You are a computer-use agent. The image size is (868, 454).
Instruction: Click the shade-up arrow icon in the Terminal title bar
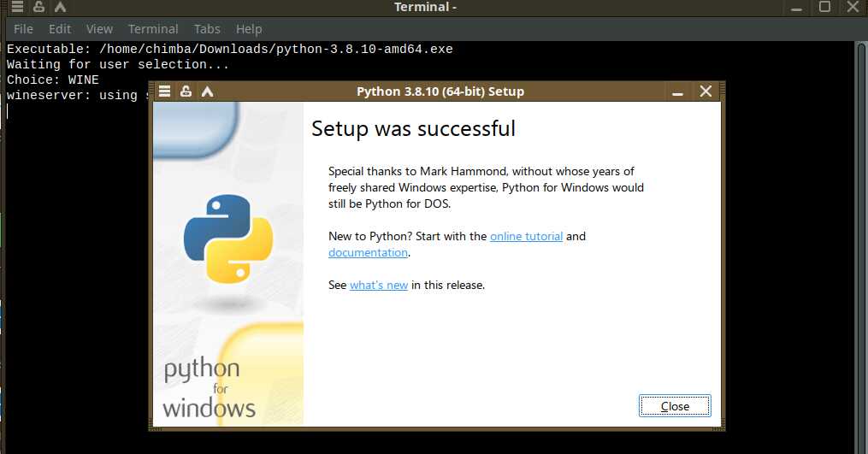[61, 7]
